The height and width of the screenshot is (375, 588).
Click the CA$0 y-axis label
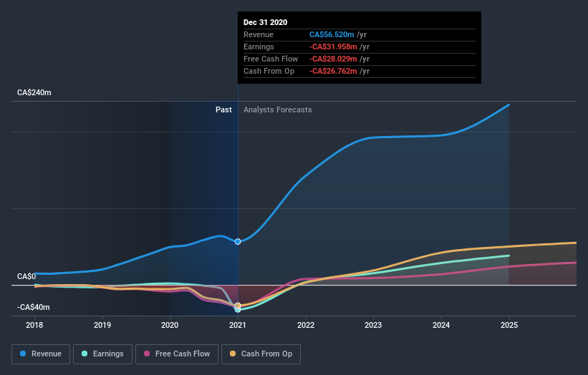[26, 276]
